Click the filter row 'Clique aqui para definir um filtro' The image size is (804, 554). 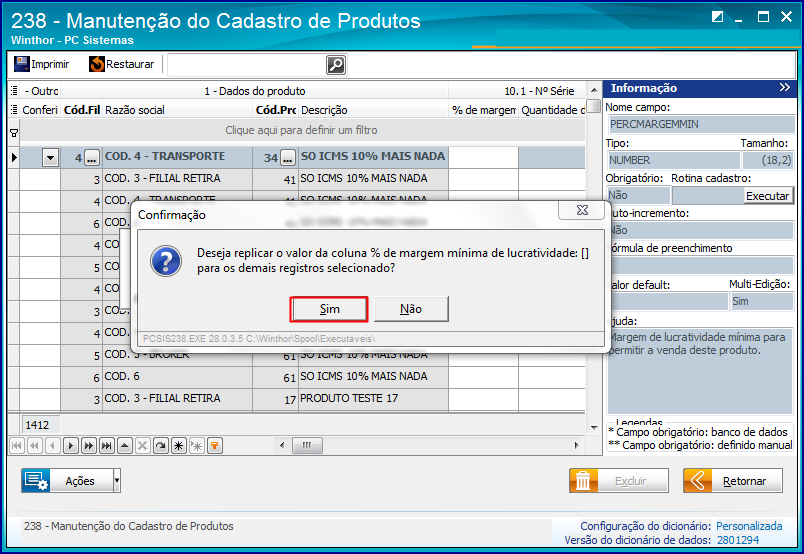coord(302,130)
